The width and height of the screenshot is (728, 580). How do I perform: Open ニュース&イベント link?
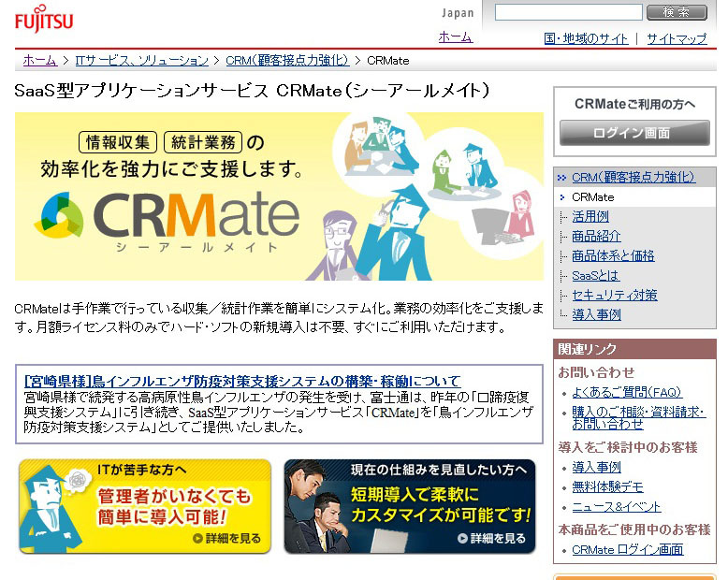pos(616,507)
